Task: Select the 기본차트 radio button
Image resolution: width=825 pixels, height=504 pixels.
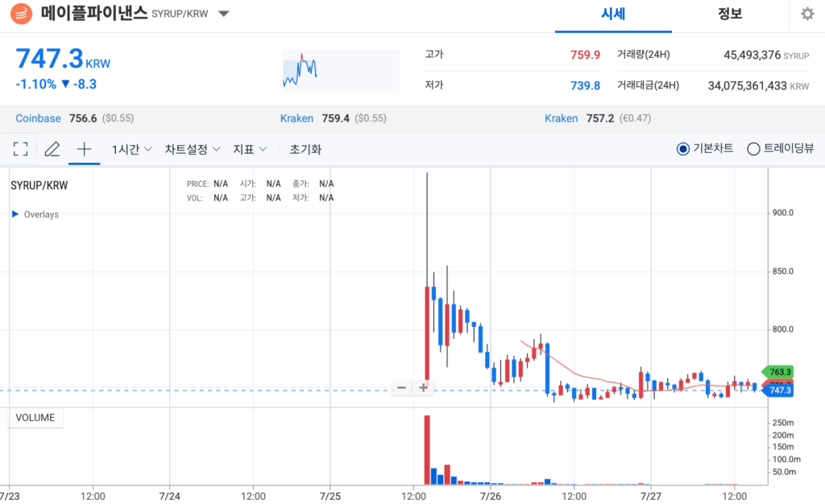Action: click(682, 149)
